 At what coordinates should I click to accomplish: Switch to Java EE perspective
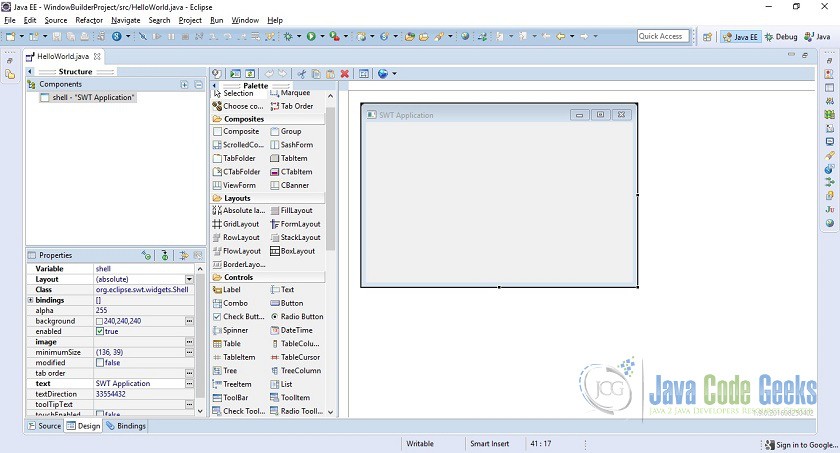coord(740,37)
